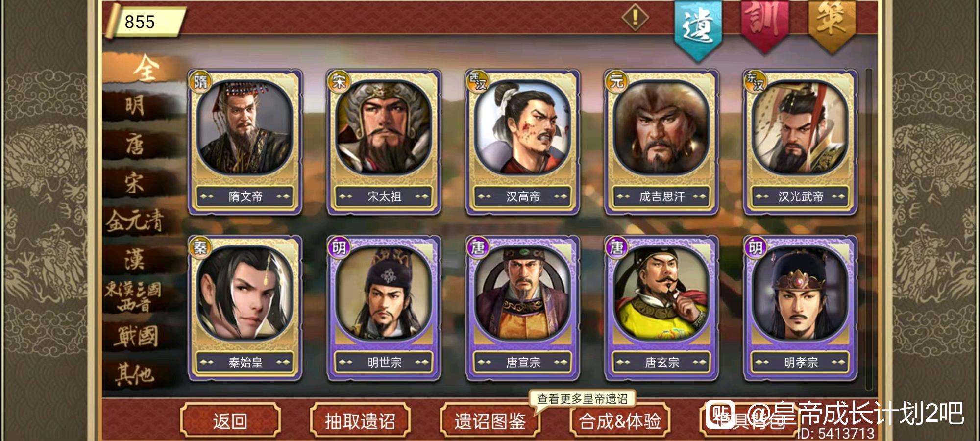Click the 返回 back button
Viewport: 980px width, 441px height.
point(230,420)
